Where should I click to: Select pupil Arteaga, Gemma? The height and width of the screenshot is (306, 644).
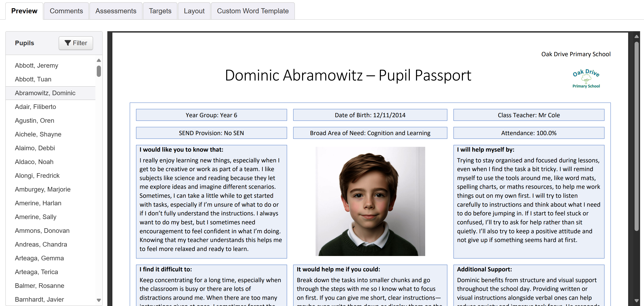click(x=39, y=258)
